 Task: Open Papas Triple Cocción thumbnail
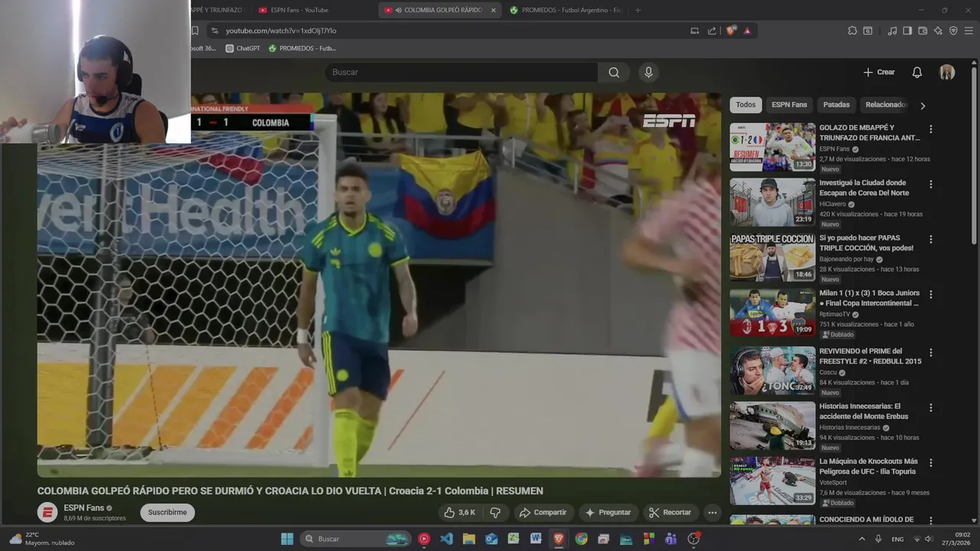(773, 257)
